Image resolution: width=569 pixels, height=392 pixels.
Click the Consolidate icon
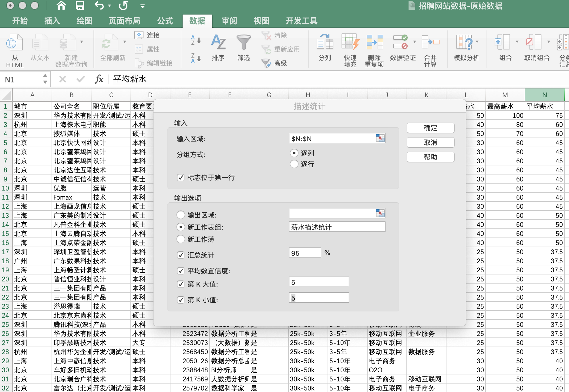(430, 42)
